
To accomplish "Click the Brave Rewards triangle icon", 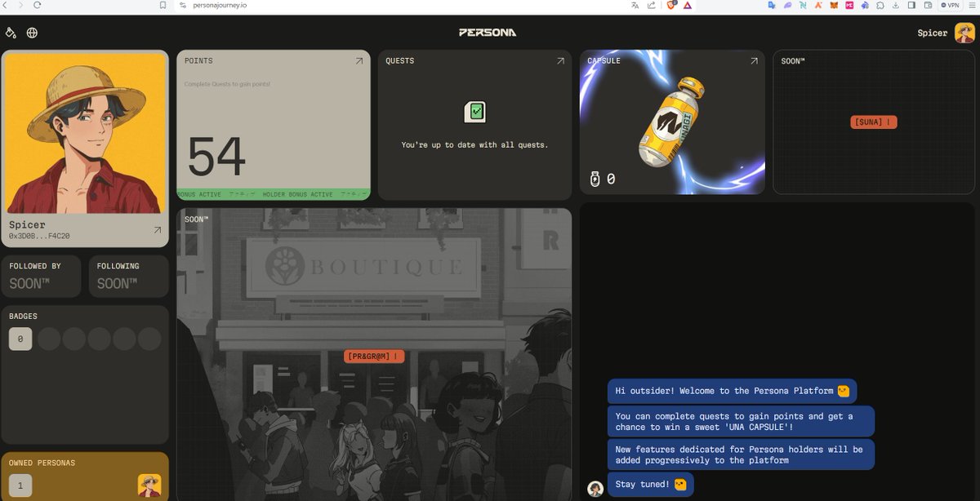I will 688,5.
